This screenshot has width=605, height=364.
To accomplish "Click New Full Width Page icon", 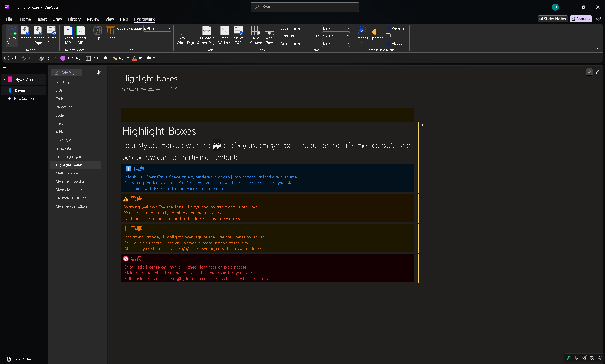I will [185, 35].
